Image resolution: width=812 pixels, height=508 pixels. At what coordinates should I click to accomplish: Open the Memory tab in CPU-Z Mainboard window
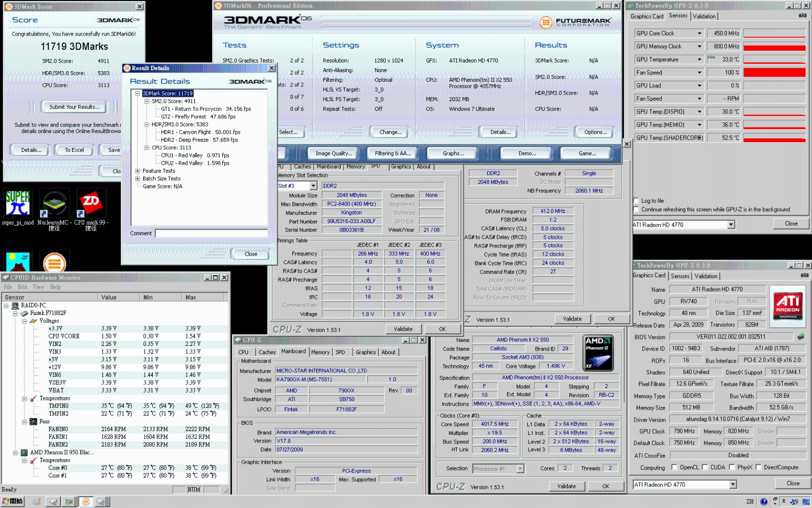coord(320,352)
